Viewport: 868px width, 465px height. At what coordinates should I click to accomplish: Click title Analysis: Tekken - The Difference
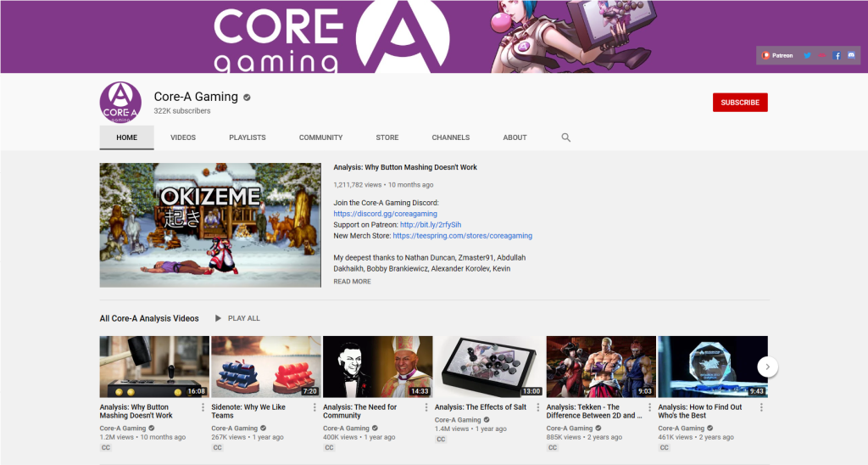click(x=594, y=412)
